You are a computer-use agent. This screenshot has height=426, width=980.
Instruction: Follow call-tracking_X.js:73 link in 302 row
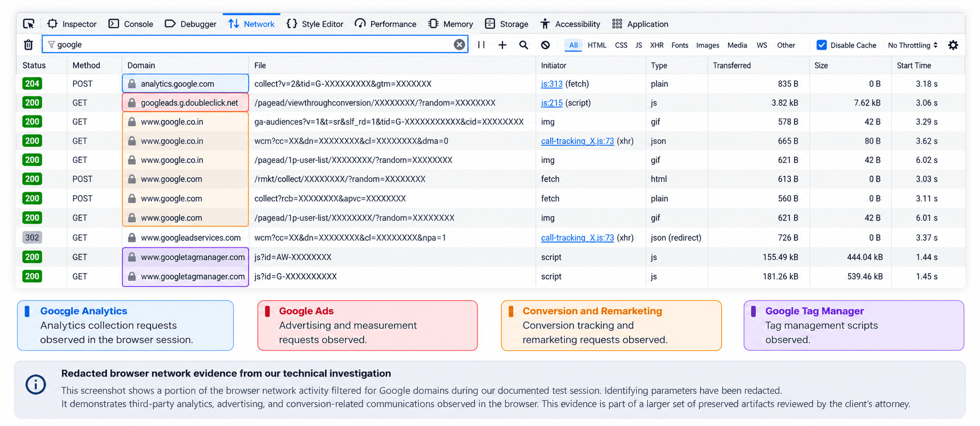pyautogui.click(x=577, y=237)
